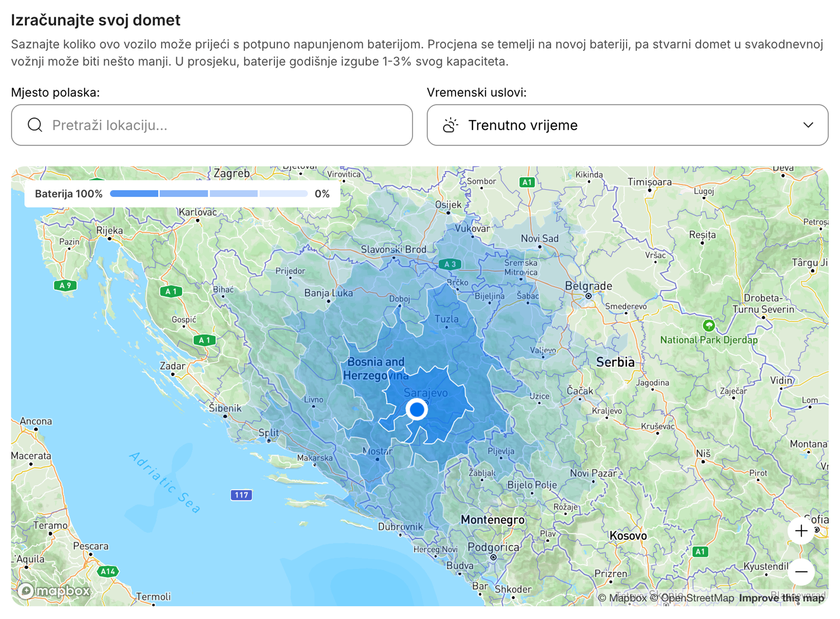Click the National Park Djerdap label
The image size is (840, 619).
point(709,340)
